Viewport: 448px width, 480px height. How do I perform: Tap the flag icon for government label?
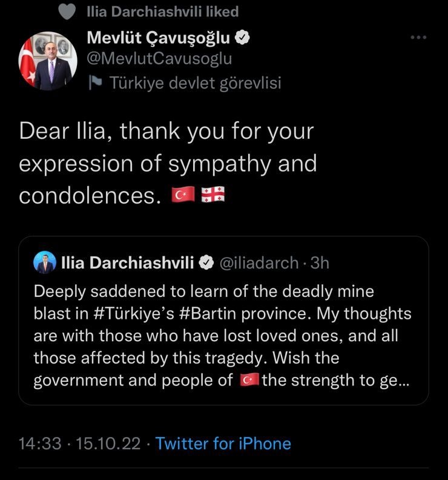[94, 83]
